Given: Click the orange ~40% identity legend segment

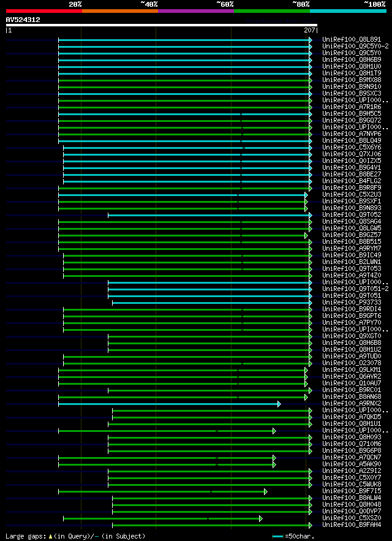Looking at the screenshot, I should pyautogui.click(x=120, y=11).
